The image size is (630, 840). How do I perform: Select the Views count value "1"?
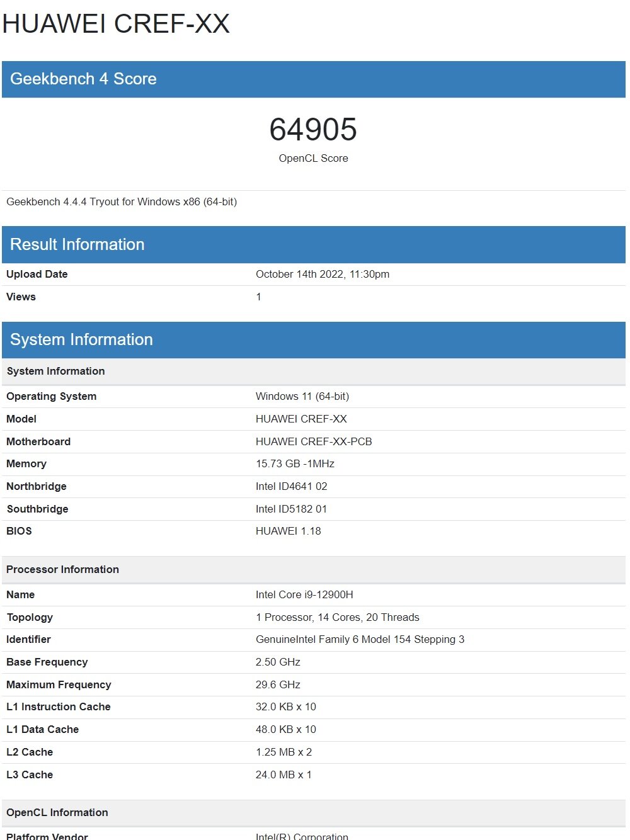(x=258, y=297)
